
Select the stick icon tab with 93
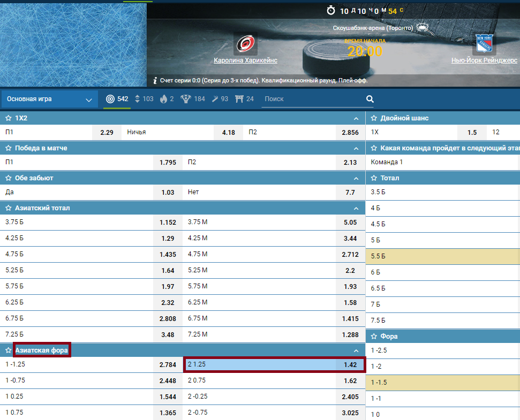pyautogui.click(x=220, y=99)
